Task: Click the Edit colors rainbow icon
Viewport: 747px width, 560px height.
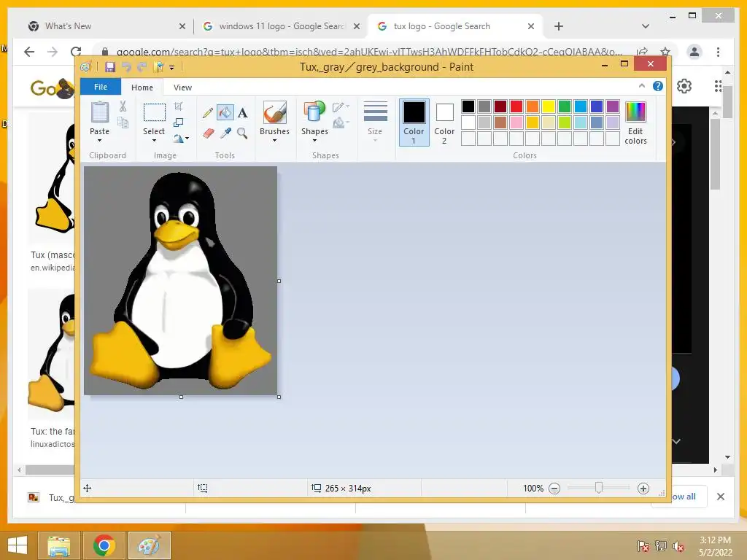Action: pyautogui.click(x=635, y=112)
